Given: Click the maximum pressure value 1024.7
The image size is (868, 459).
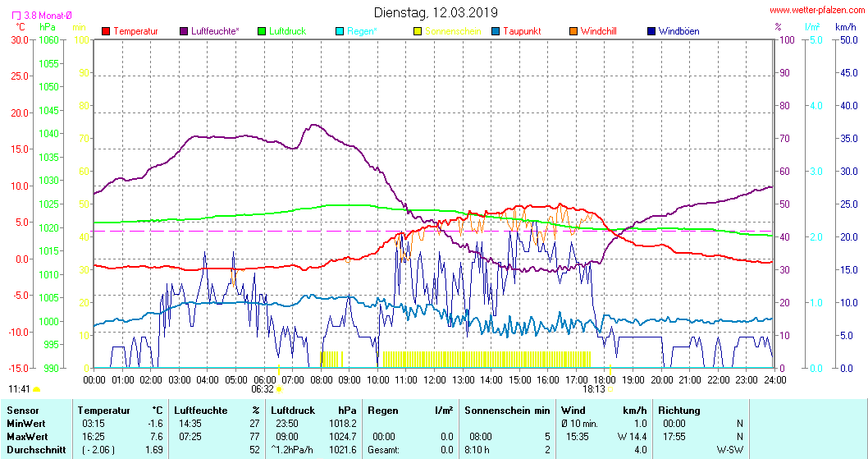Looking at the screenshot, I should click(x=343, y=437).
